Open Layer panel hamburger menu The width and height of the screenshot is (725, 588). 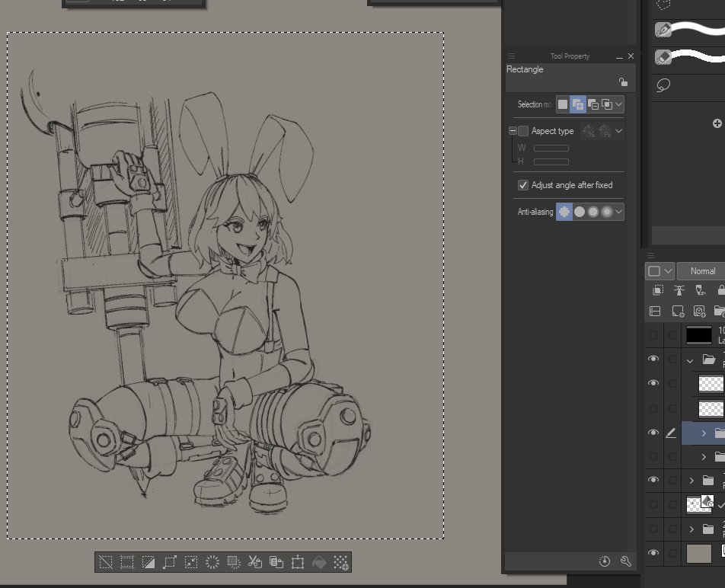(x=650, y=256)
